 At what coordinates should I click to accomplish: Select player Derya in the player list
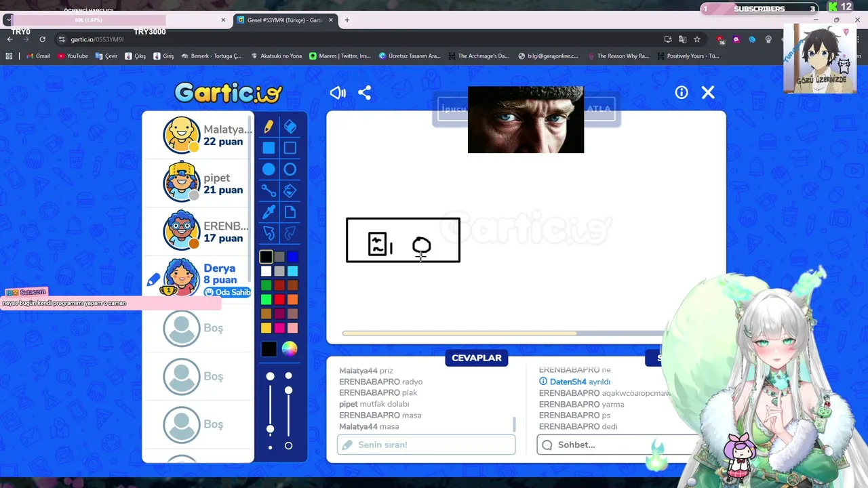point(198,279)
